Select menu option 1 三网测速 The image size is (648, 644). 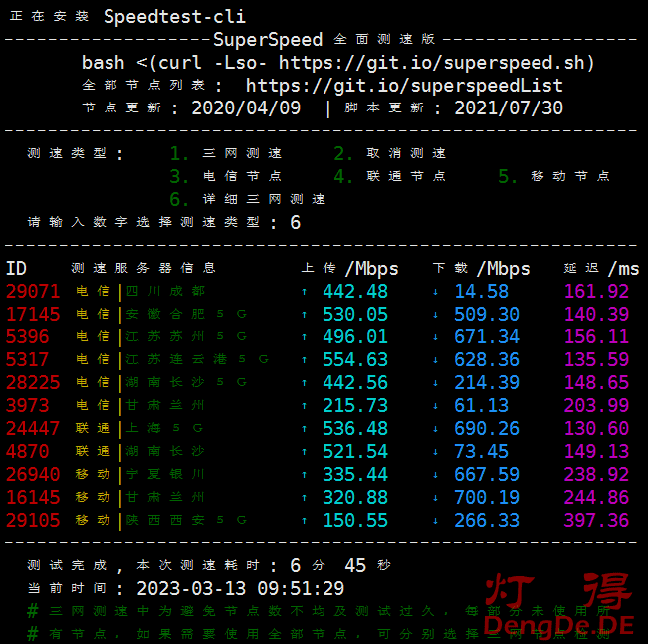[226, 153]
